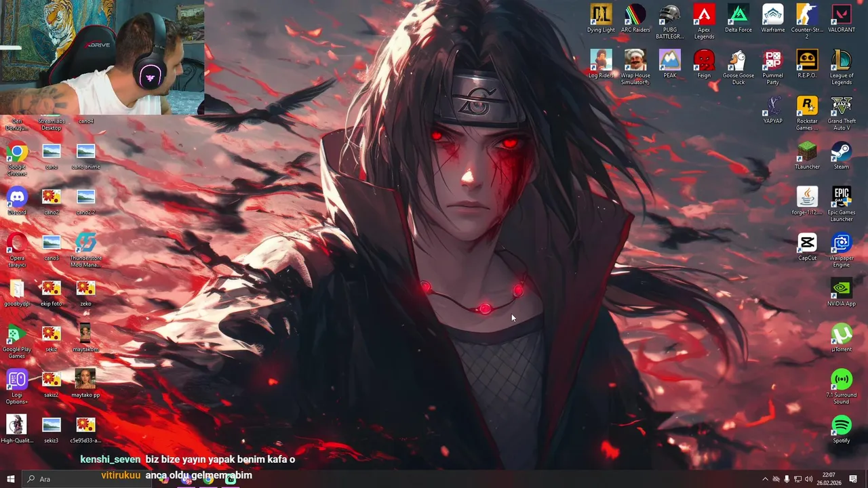Select the µTorrent desktop icon

(842, 338)
